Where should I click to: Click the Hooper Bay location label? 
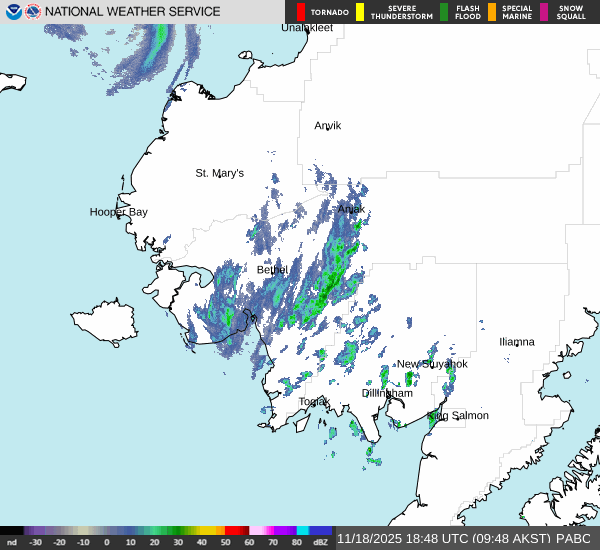pos(118,212)
